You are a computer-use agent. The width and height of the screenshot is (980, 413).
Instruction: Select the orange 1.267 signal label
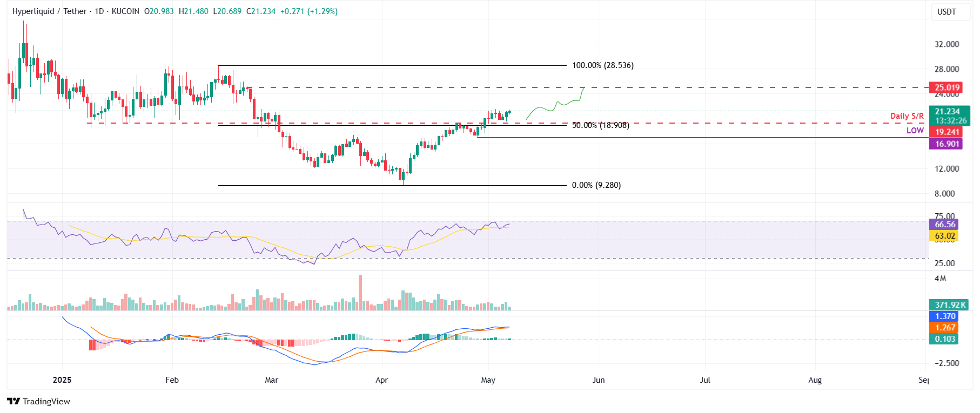coord(945,328)
